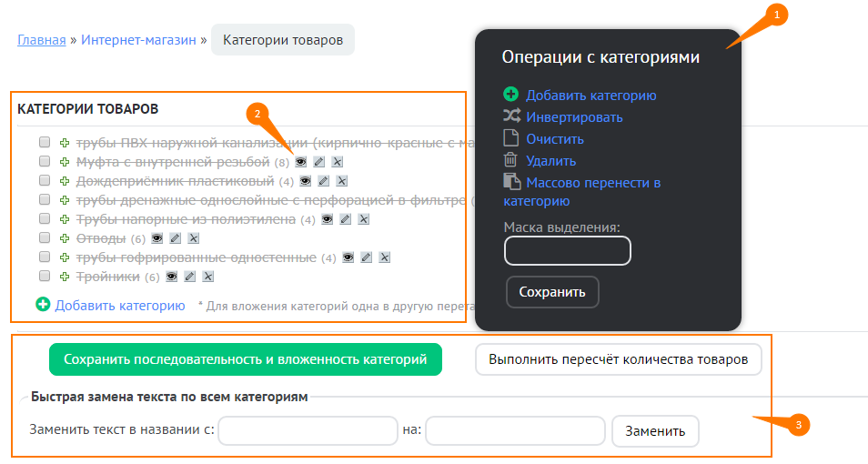Toggle visibility eye for Трубы напорные из полиэтилена

point(327,219)
